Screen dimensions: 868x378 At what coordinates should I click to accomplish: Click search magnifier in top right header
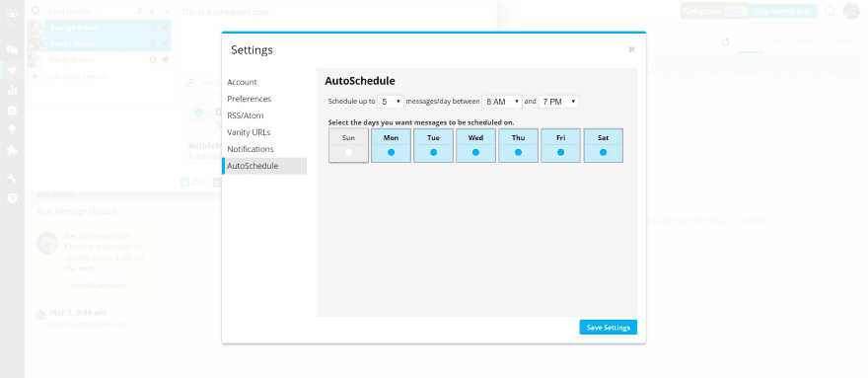click(831, 11)
